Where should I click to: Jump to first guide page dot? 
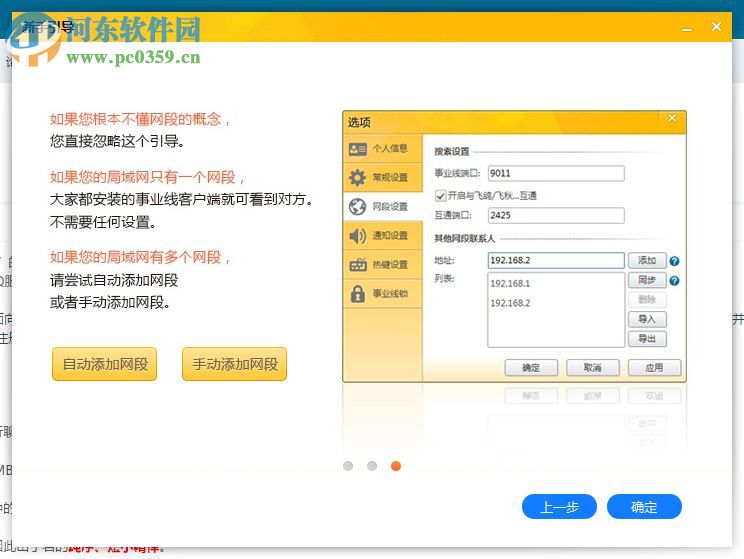coord(348,466)
